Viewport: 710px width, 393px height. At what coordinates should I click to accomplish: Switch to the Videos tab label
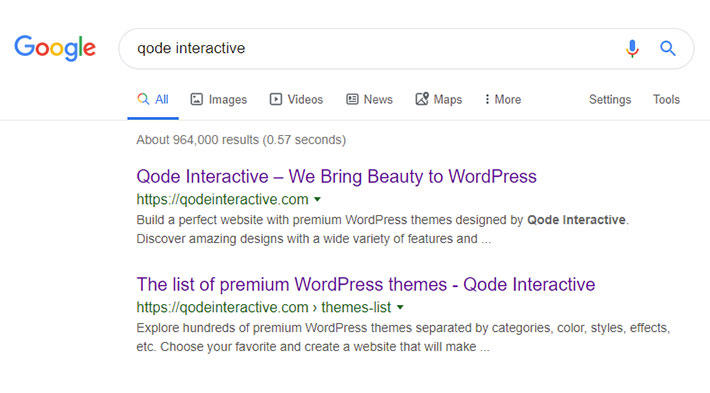point(305,99)
